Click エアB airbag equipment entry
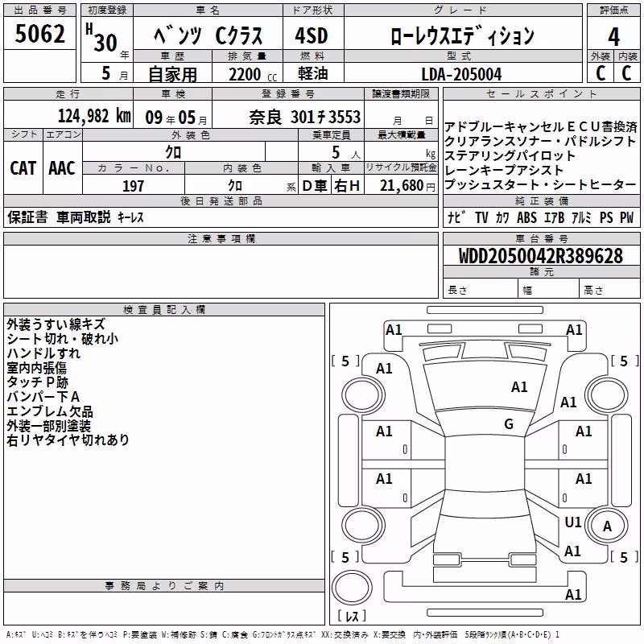This screenshot has width=644, height=644. coord(554,217)
